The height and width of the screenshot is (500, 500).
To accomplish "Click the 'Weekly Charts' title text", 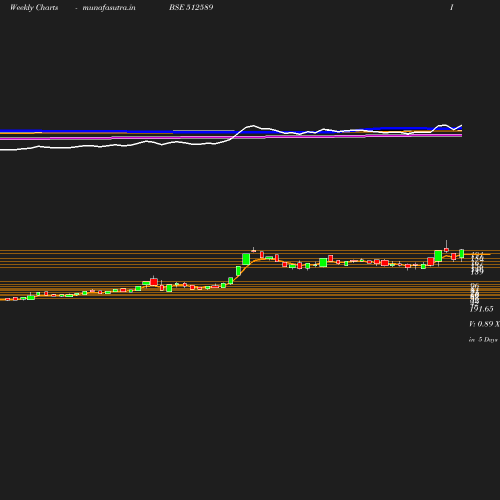I will tap(34, 7).
